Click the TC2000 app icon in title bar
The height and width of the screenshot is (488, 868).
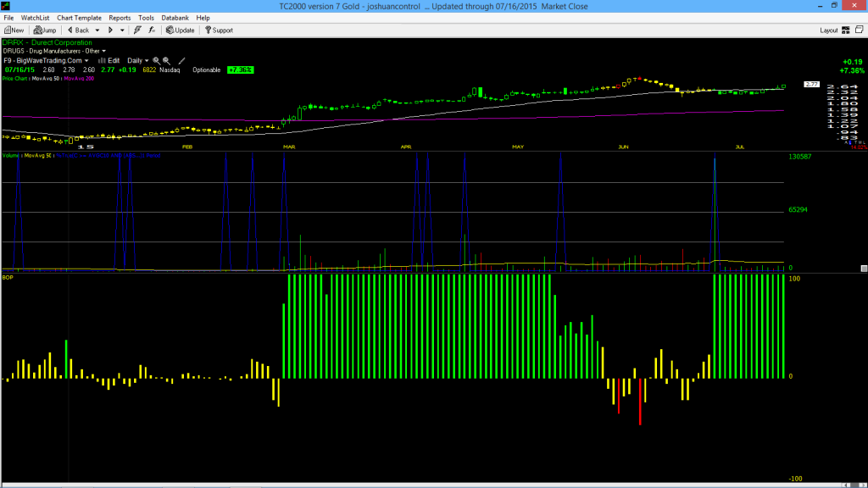6,6
